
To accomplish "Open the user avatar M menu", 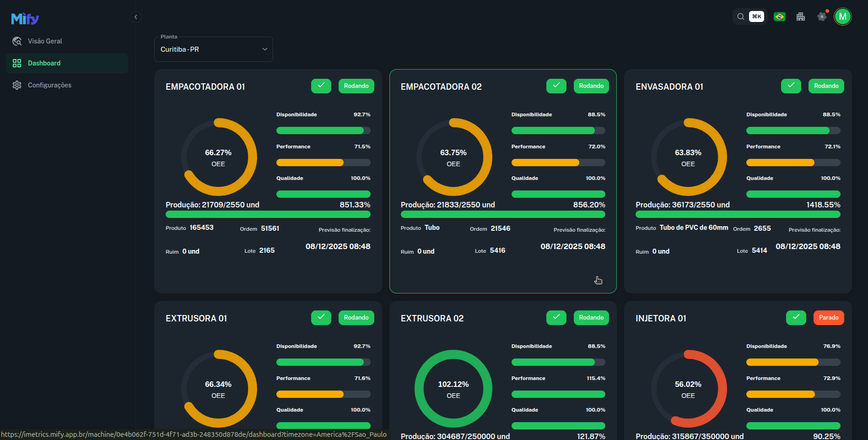I will coord(842,17).
